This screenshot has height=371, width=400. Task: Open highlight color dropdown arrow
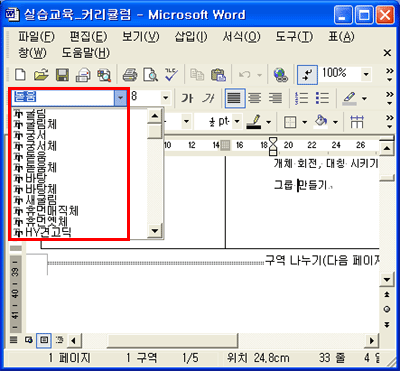tap(364, 98)
